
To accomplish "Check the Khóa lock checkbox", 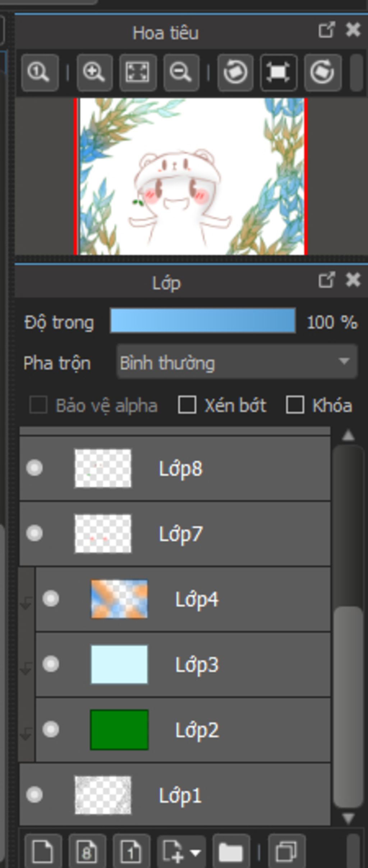I will pyautogui.click(x=295, y=405).
